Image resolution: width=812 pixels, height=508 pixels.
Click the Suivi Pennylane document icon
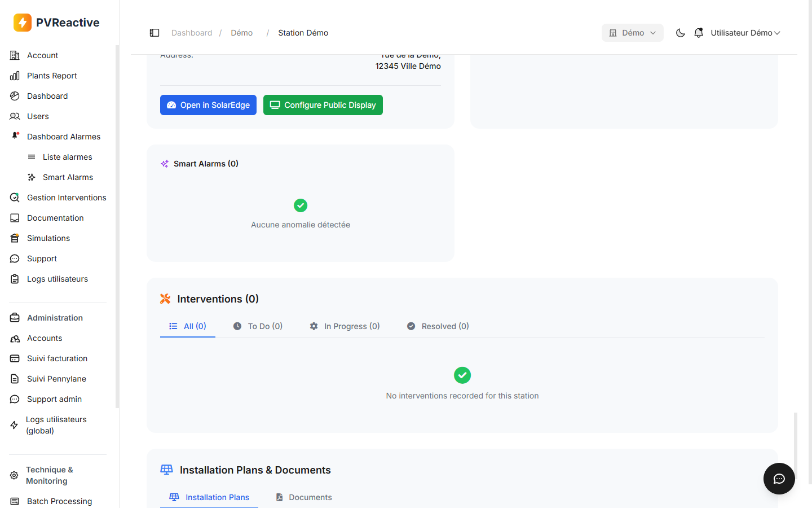15,379
